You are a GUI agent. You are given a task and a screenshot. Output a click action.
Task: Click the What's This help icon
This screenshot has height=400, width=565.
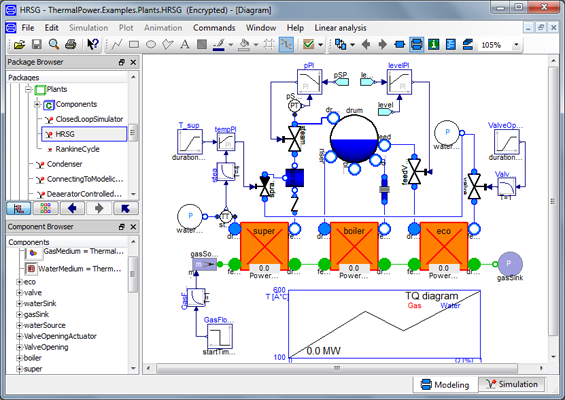click(x=93, y=45)
